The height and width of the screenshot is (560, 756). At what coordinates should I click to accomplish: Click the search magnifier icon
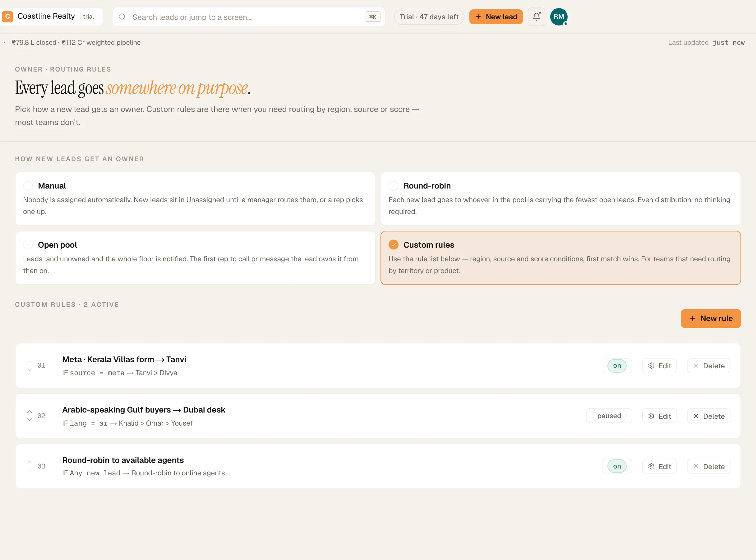[122, 17]
